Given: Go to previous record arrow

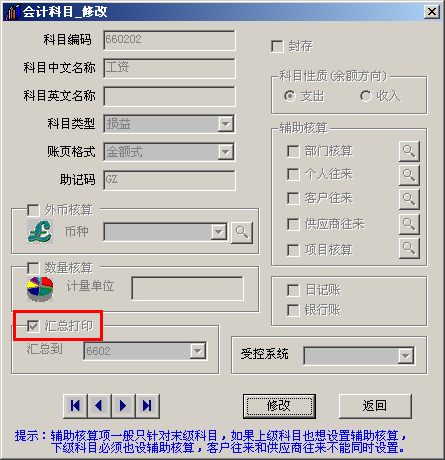Looking at the screenshot, I should [x=99, y=406].
